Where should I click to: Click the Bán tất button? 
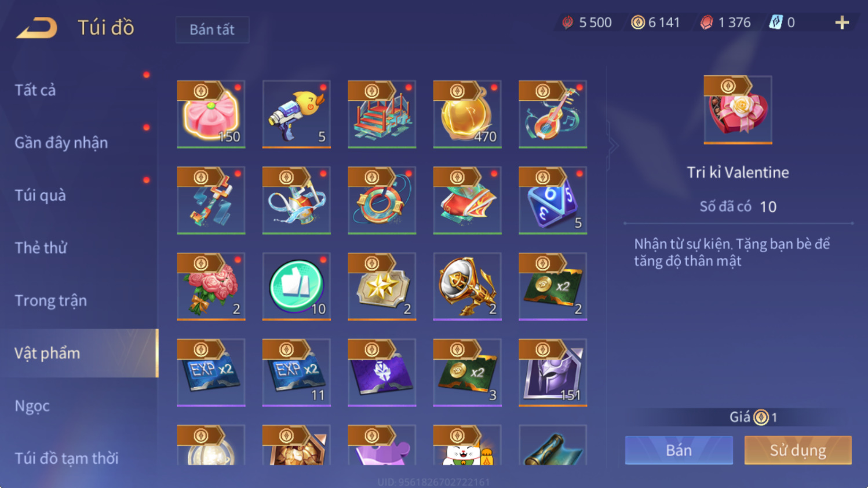(212, 30)
